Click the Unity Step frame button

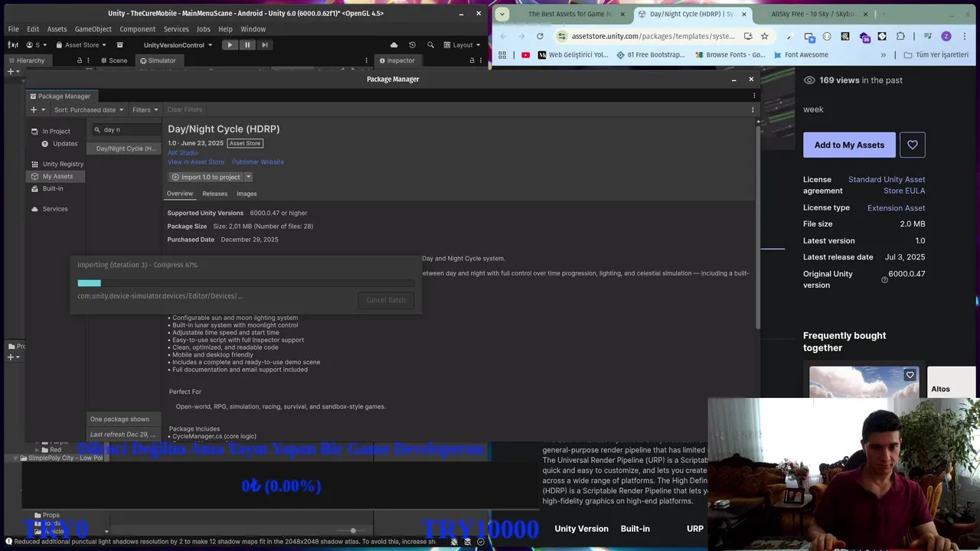pos(265,45)
